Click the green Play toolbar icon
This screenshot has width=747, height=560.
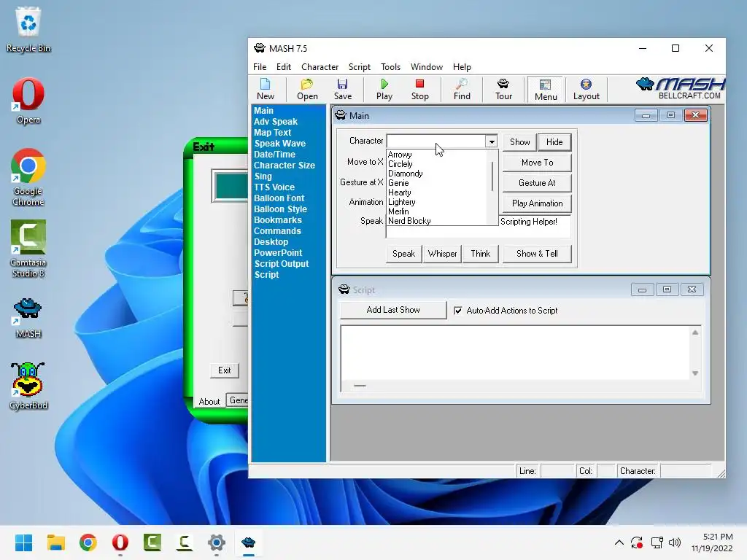(x=384, y=90)
